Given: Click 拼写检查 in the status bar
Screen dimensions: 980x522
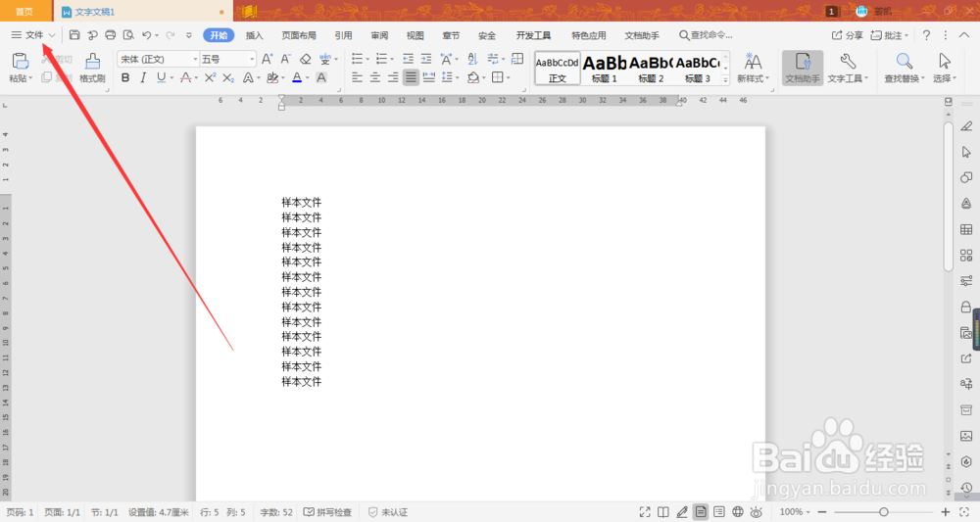Looking at the screenshot, I should (327, 512).
